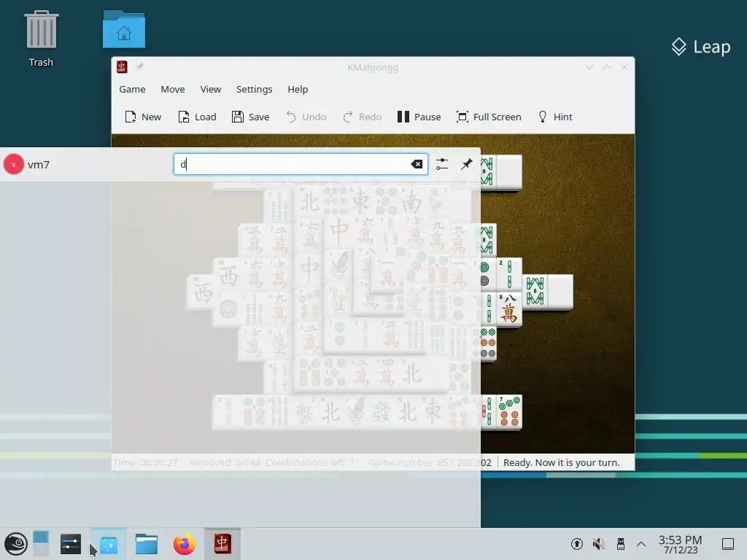
Task: Start a New game in KMahjongg toolbar
Action: tap(143, 117)
